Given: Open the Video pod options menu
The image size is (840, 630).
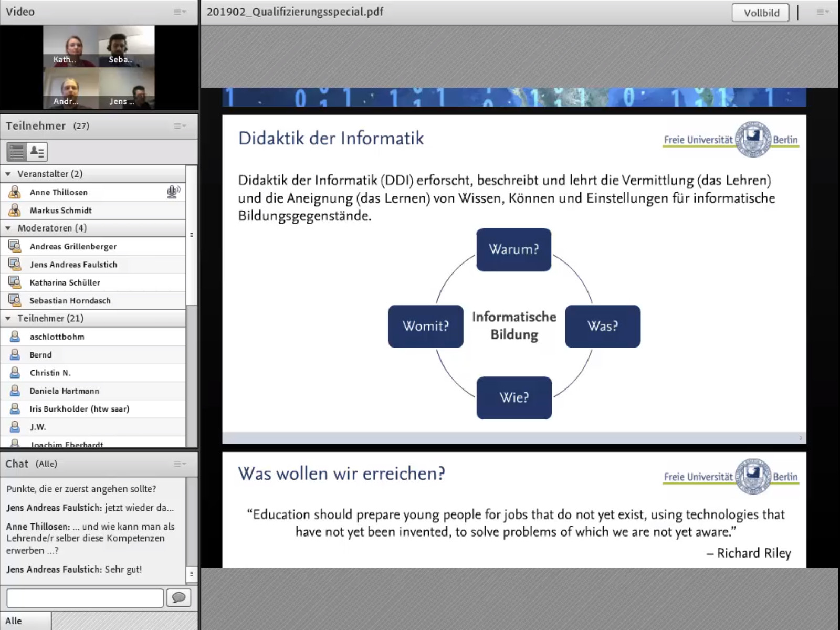Looking at the screenshot, I should coord(180,12).
